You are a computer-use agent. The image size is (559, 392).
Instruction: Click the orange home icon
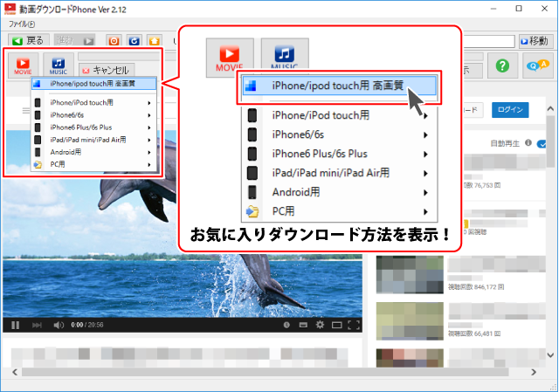point(155,41)
